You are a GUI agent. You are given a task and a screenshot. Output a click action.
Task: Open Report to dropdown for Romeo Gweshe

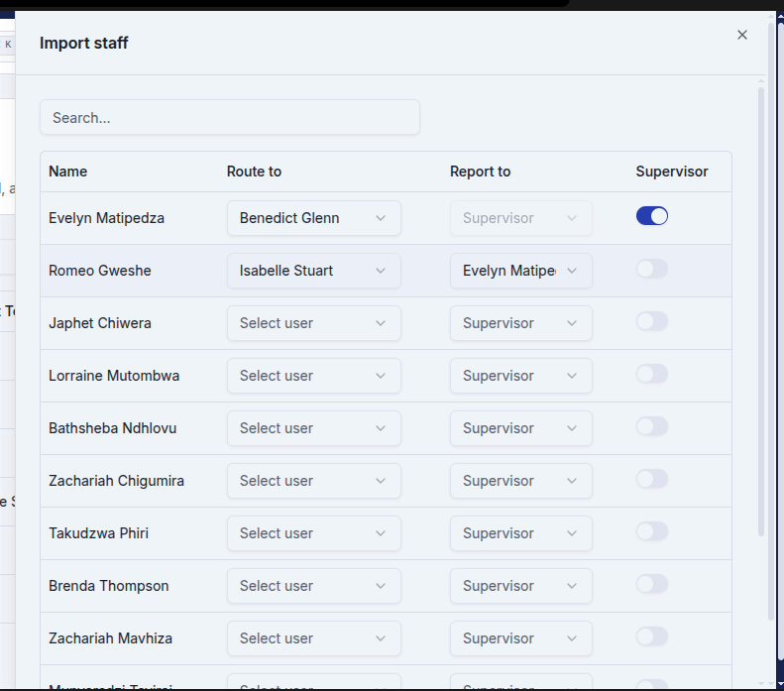pyautogui.click(x=521, y=271)
